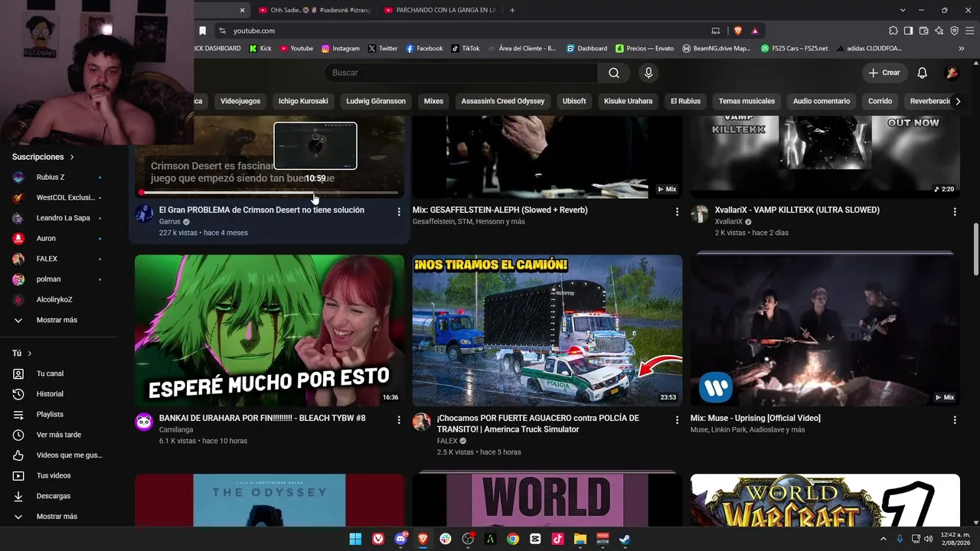This screenshot has width=980, height=551.
Task: Open Steam from the taskbar
Action: [625, 539]
